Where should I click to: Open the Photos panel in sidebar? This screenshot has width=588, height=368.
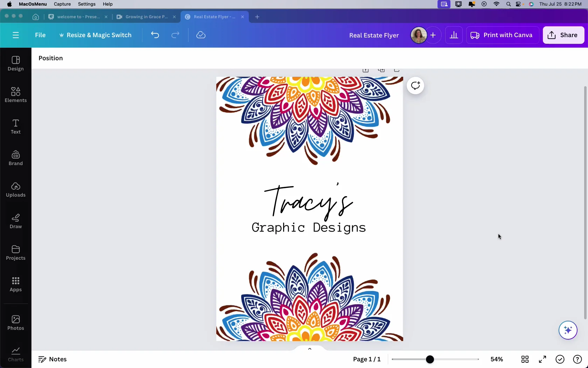[x=16, y=322]
